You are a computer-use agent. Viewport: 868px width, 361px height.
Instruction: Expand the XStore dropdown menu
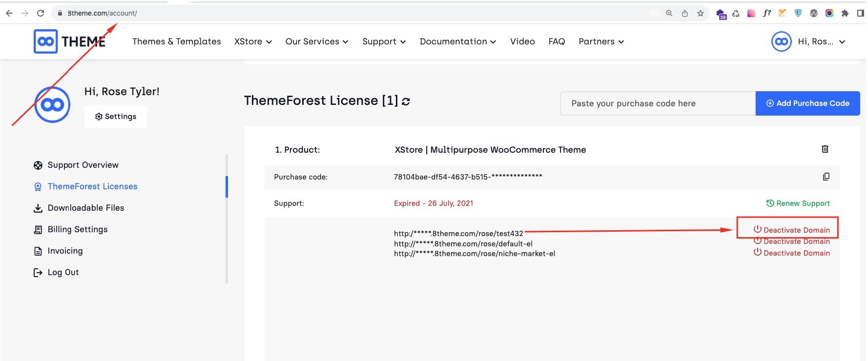coord(253,41)
